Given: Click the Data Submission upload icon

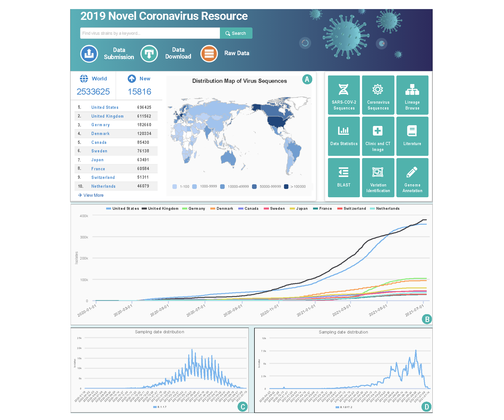Looking at the screenshot, I should [x=89, y=54].
